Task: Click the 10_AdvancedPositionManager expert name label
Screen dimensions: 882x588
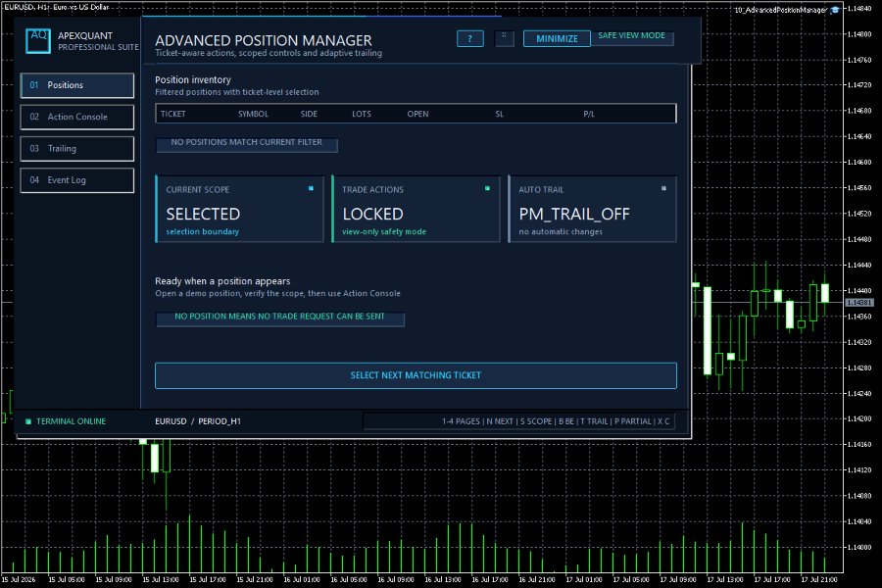Action: pos(781,10)
